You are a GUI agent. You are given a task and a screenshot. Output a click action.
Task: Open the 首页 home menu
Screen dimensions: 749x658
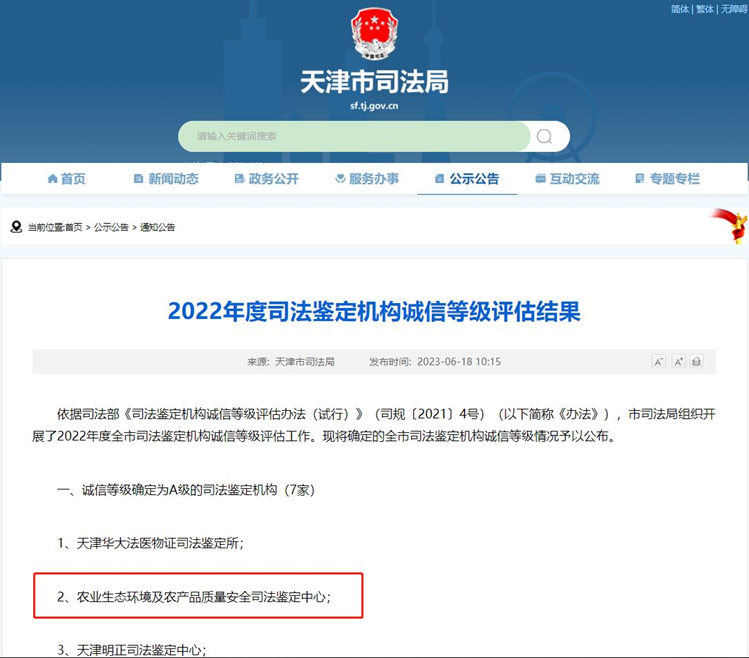(66, 179)
